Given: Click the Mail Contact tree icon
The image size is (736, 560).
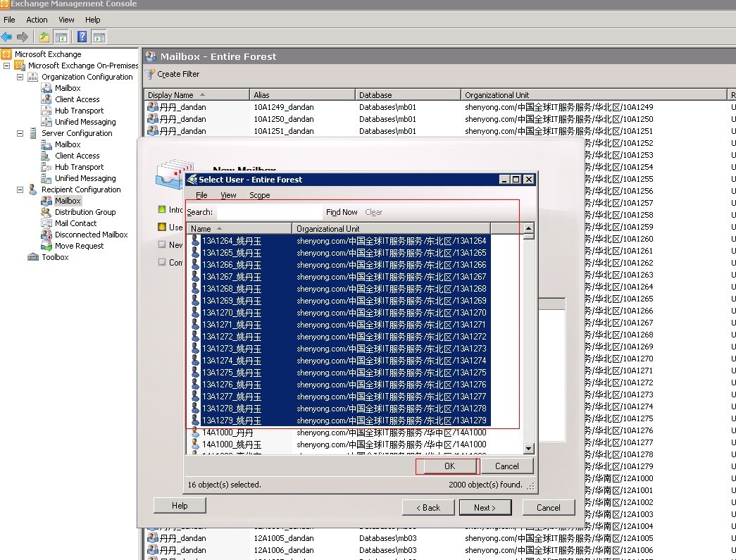Looking at the screenshot, I should pyautogui.click(x=46, y=223).
